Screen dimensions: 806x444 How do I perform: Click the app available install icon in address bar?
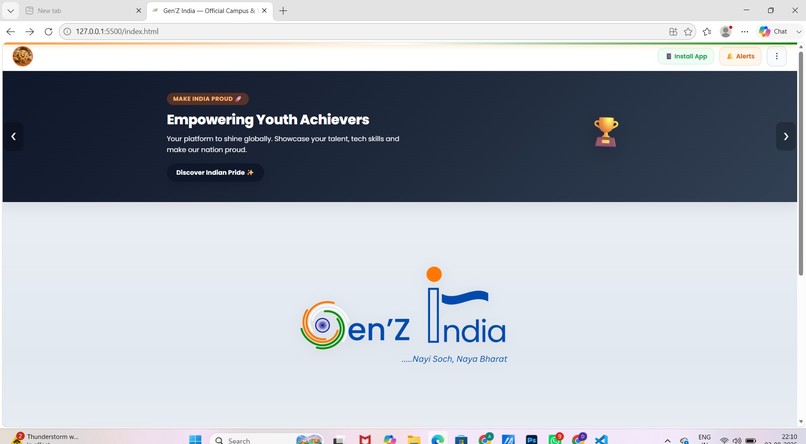[x=673, y=31]
